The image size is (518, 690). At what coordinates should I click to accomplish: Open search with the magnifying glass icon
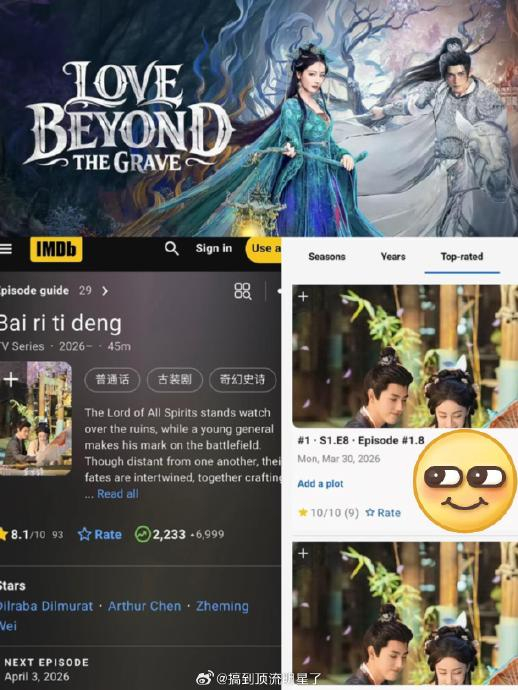[x=172, y=249]
